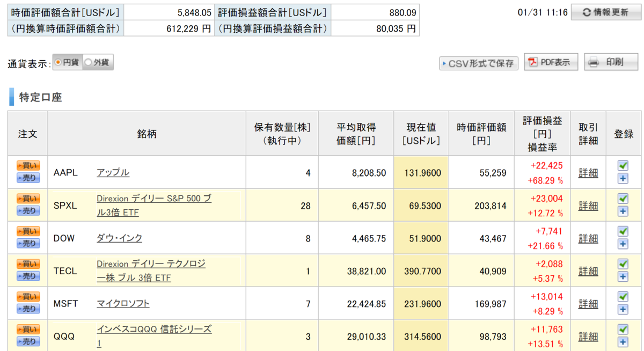This screenshot has width=644, height=351.
Task: Click the sell button for SPXL
Action: pos(28,210)
